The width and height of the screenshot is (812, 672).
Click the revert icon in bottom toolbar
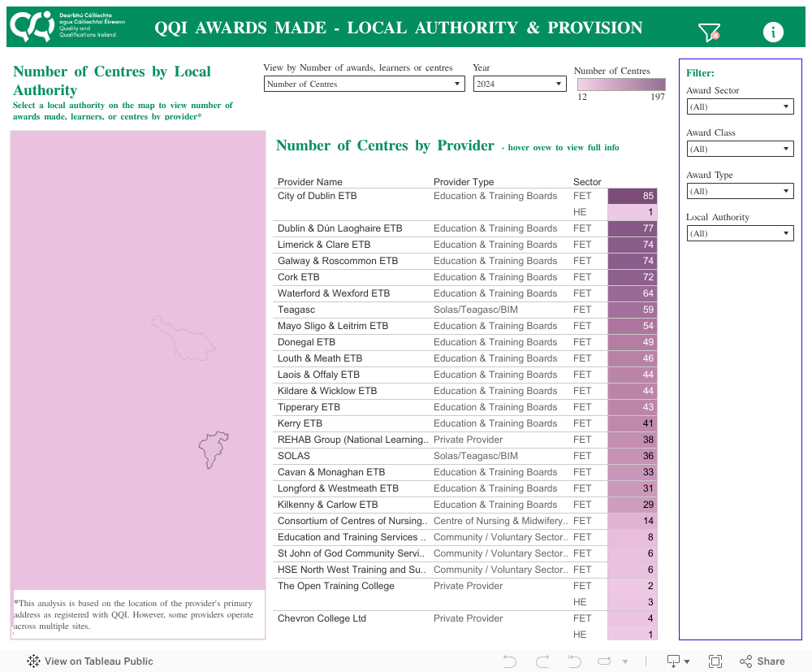(574, 661)
